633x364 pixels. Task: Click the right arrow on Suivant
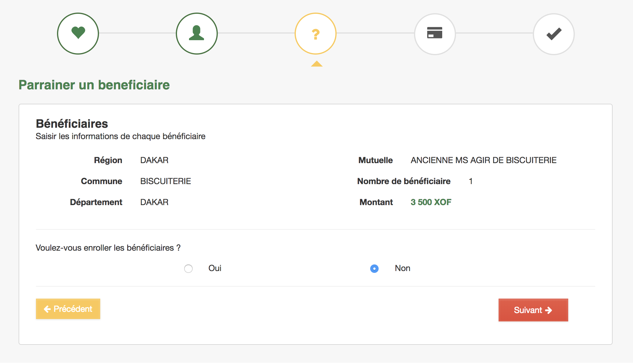click(549, 310)
